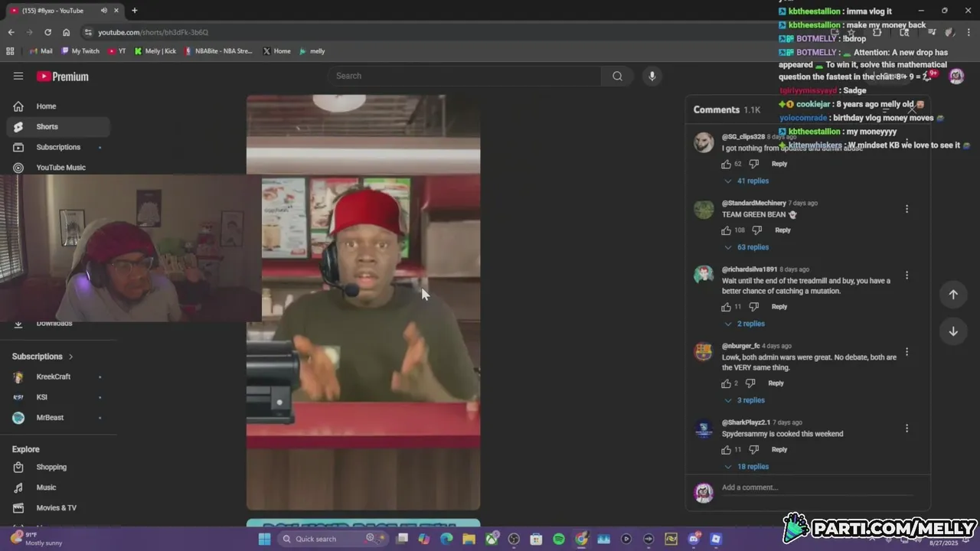Open Music under Explore
This screenshot has width=980, height=551.
coord(58,487)
